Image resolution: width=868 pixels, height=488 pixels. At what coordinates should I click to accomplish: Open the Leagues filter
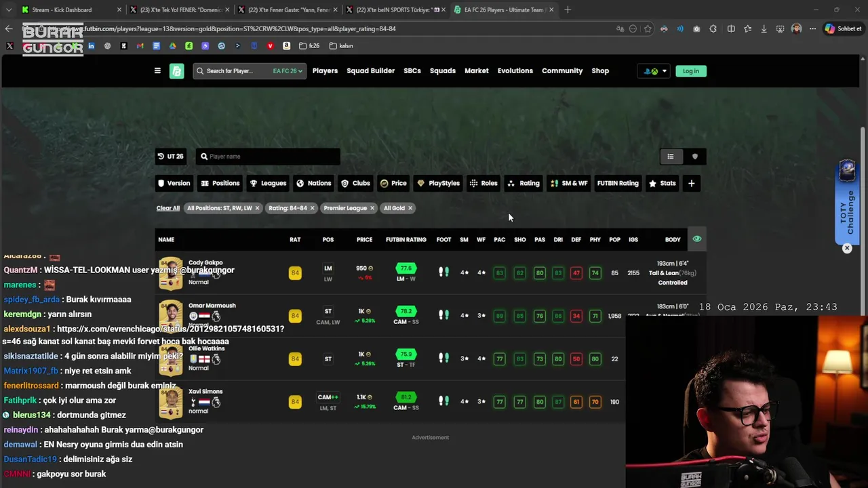click(268, 183)
